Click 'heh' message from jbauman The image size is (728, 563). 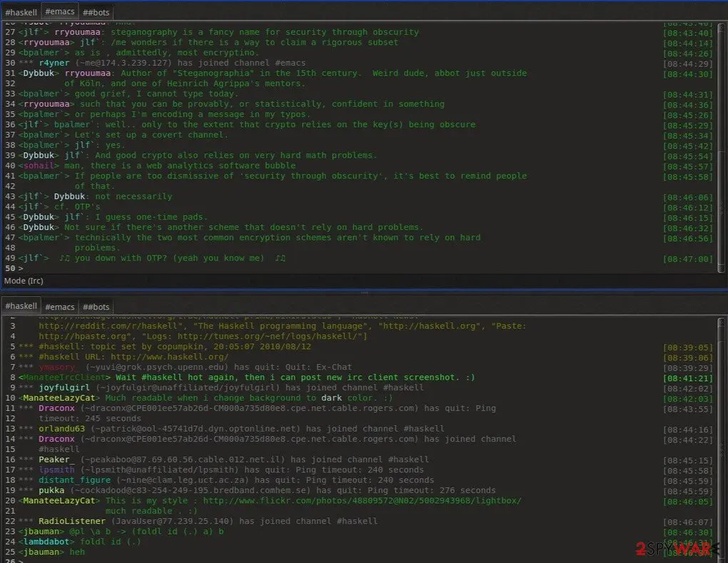(x=77, y=552)
